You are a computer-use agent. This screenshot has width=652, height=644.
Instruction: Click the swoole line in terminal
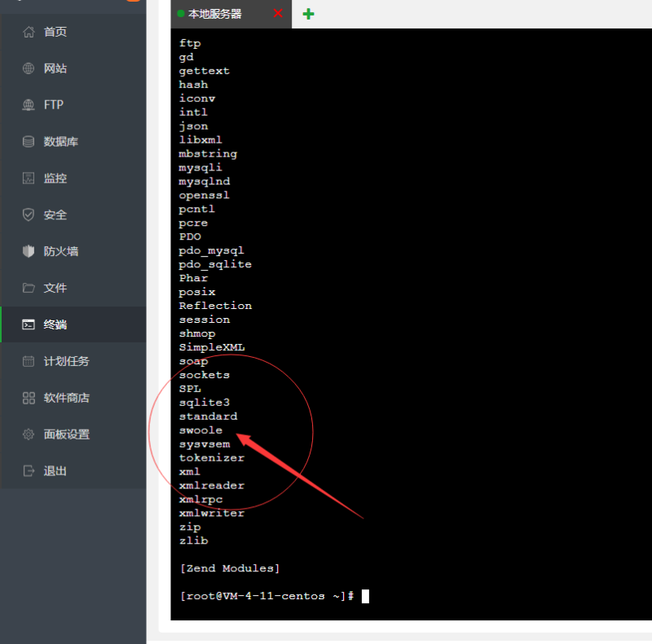click(x=200, y=430)
